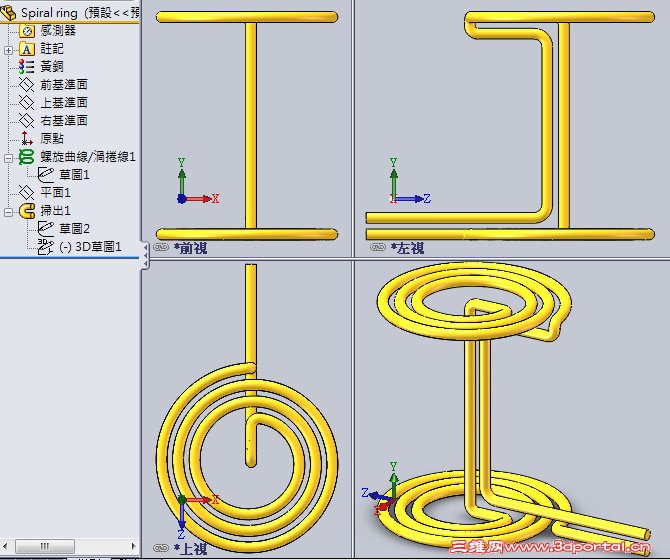Screen dimensions: 670x560
Task: Select the 右基準面 plane icon
Action: (x=26, y=120)
